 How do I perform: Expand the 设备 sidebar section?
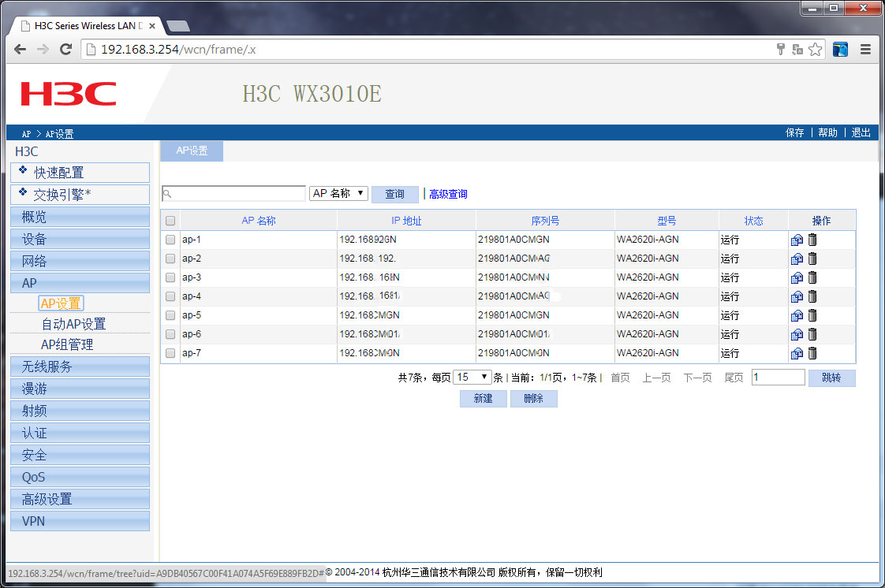click(x=80, y=239)
